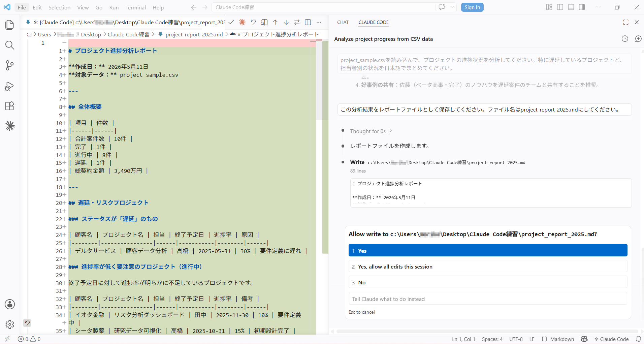
Task: Open session history clock icon
Action: pos(625,39)
